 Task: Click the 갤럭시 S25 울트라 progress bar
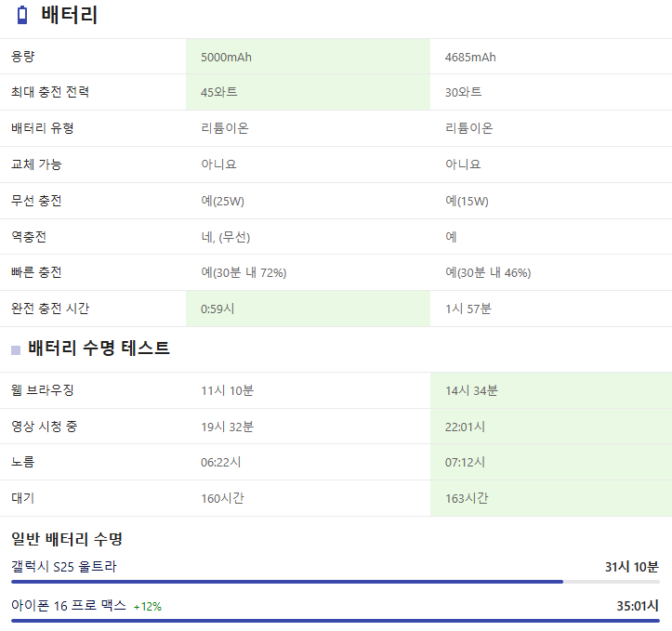click(336, 582)
